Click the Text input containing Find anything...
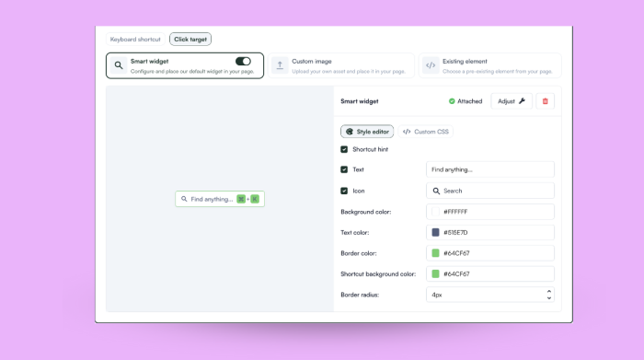Screen dimensions: 644x360 coord(490,169)
